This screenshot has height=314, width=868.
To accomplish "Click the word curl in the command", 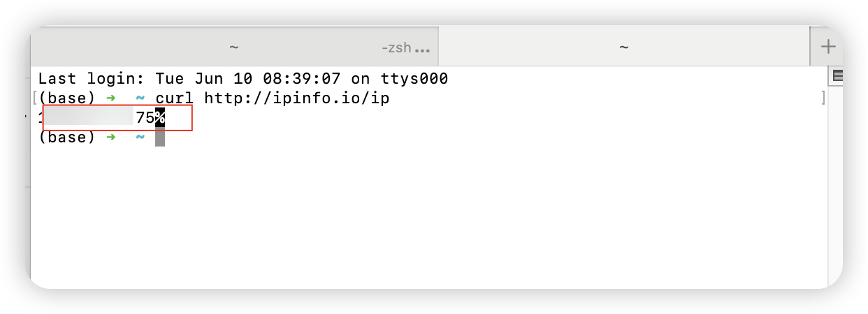I will click(x=174, y=98).
